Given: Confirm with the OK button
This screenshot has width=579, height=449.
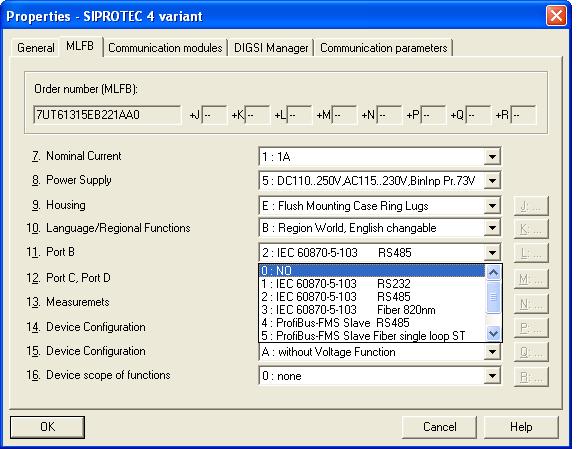Looking at the screenshot, I should pos(47,427).
